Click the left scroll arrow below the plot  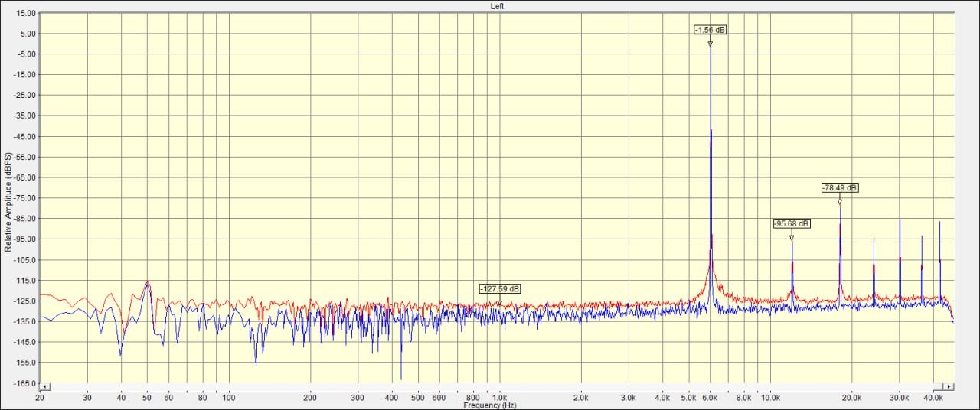pyautogui.click(x=44, y=387)
